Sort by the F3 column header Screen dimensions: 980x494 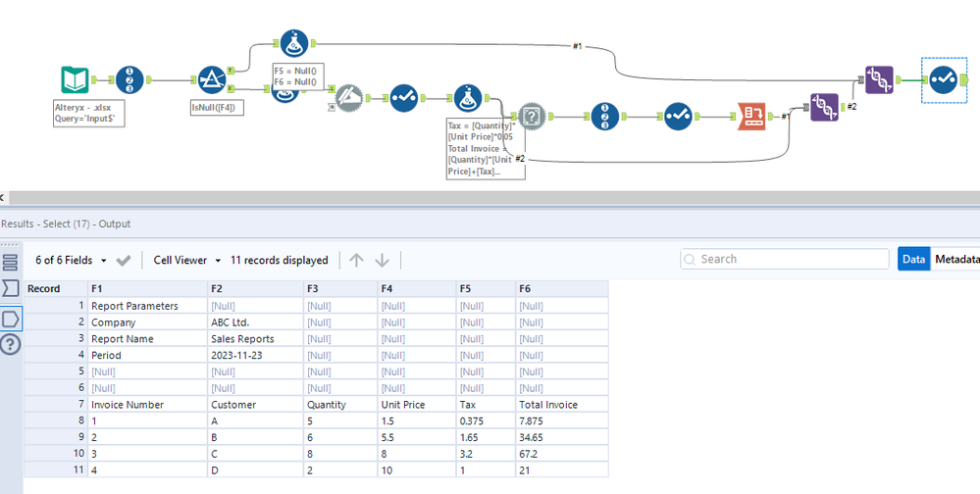tap(340, 288)
